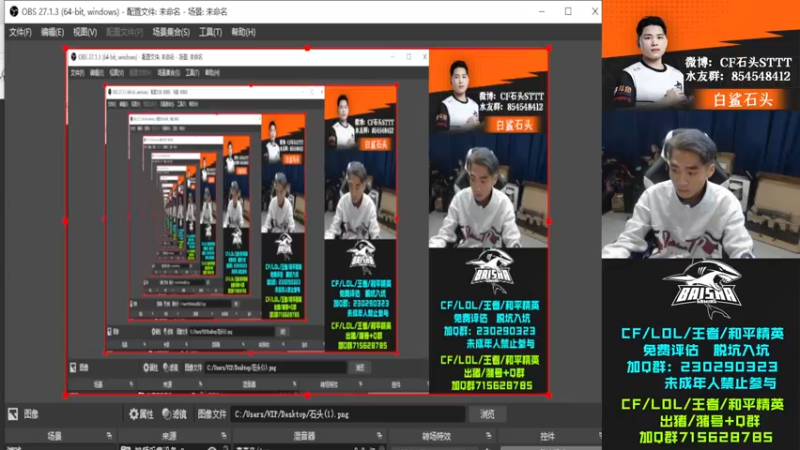Click the OBS logo in title bar

(x=14, y=11)
